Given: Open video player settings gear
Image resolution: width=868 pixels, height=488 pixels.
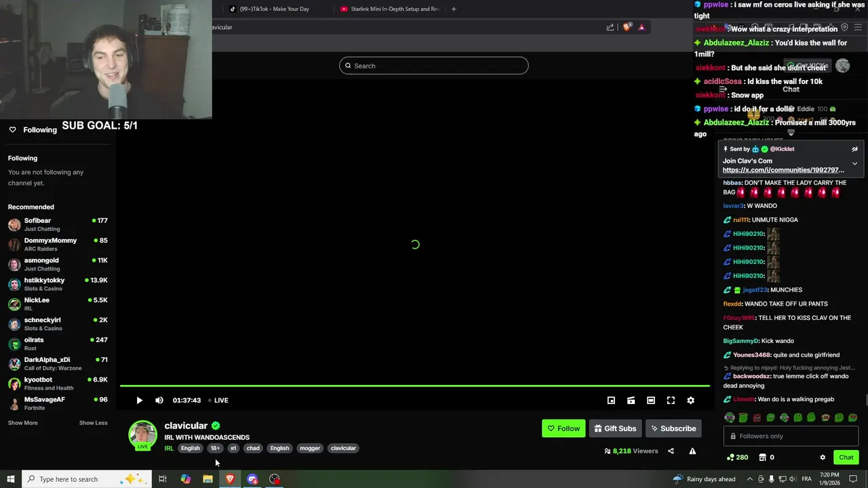Looking at the screenshot, I should point(690,401).
